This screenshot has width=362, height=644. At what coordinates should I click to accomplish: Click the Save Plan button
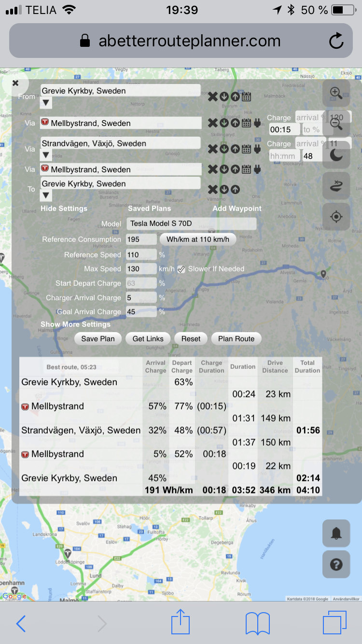pyautogui.click(x=98, y=339)
